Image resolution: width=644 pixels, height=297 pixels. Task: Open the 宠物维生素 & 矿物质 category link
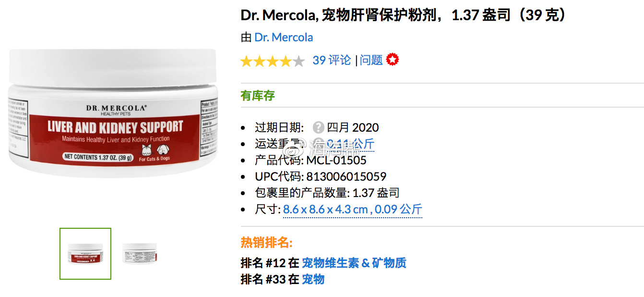click(x=354, y=263)
